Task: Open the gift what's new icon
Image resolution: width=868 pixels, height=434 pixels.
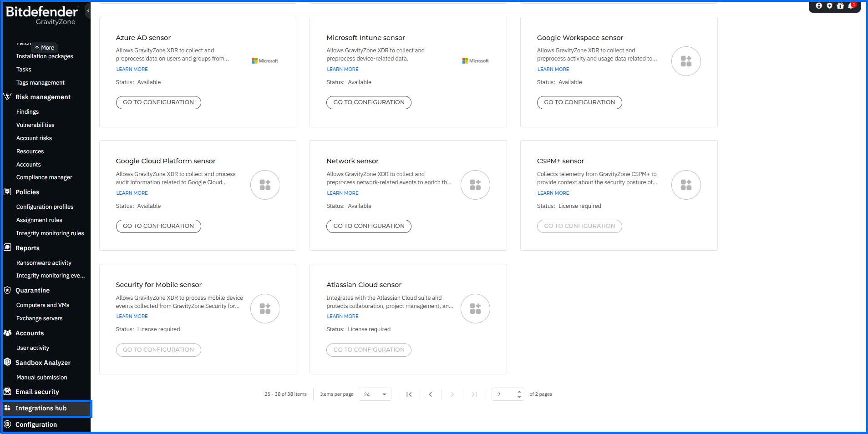Action: click(x=840, y=6)
